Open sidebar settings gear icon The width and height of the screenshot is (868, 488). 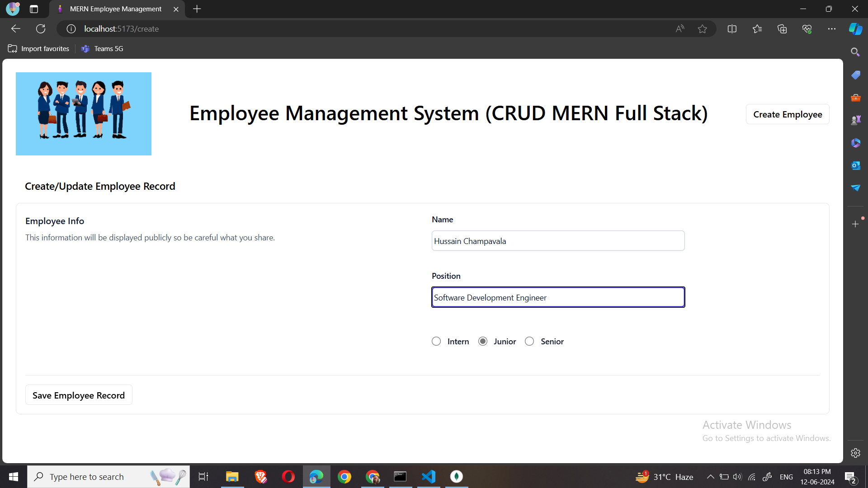point(855,453)
